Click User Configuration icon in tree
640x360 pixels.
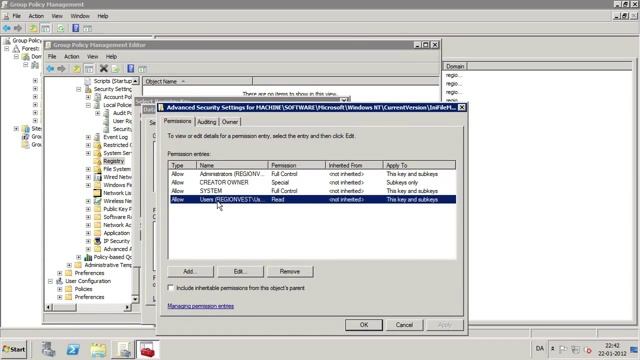click(x=60, y=281)
